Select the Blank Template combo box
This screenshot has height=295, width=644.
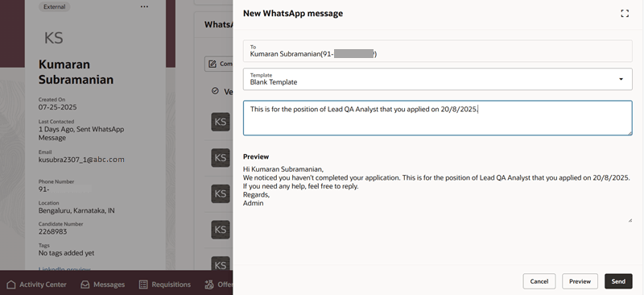point(437,79)
